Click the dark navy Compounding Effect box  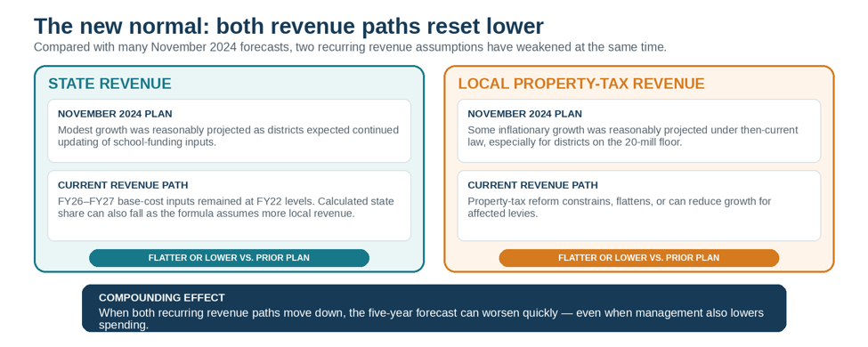[x=434, y=308]
